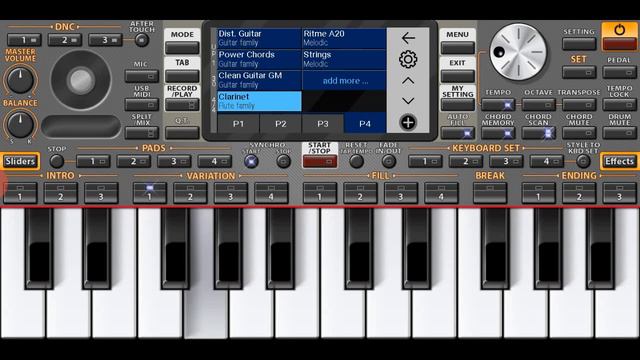Trigger PAD 1
This screenshot has height=360, width=640.
point(93,161)
